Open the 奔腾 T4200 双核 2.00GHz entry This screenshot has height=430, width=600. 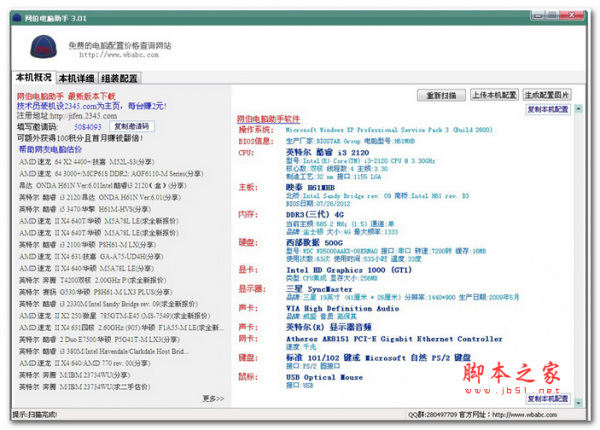93,280
